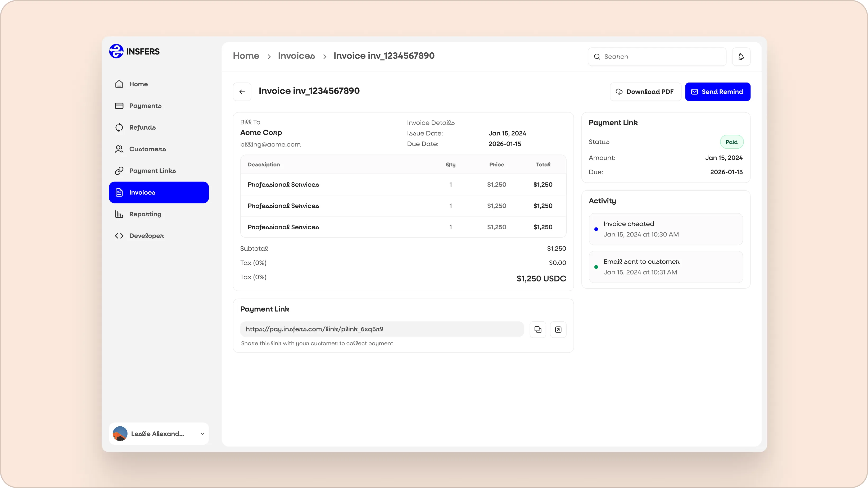
Task: Click the Due value in Payment Link card
Action: click(726, 172)
